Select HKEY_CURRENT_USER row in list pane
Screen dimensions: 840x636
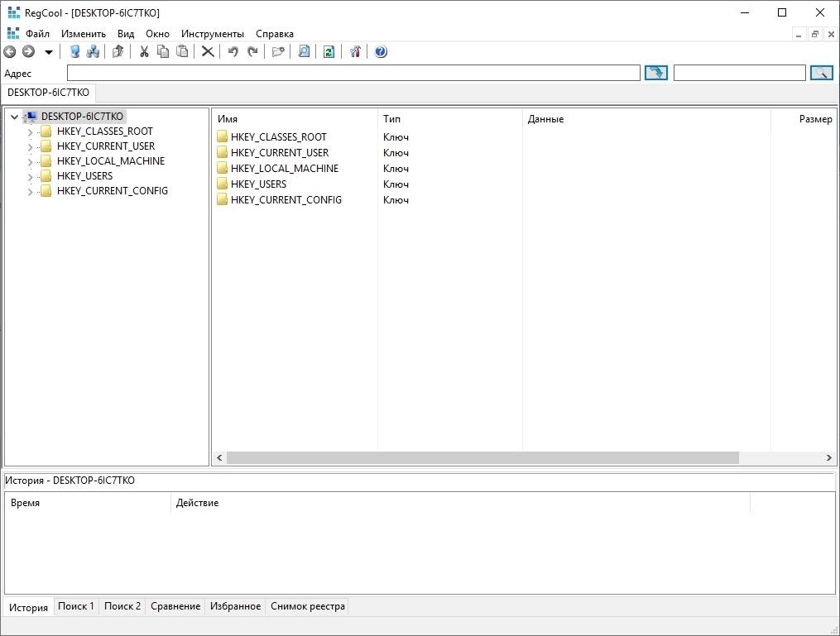coord(280,152)
